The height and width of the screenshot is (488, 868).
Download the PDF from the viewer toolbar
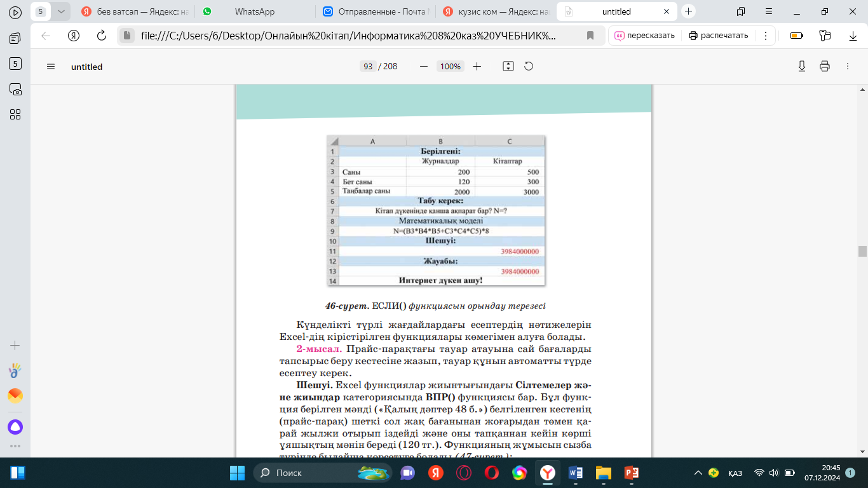802,66
